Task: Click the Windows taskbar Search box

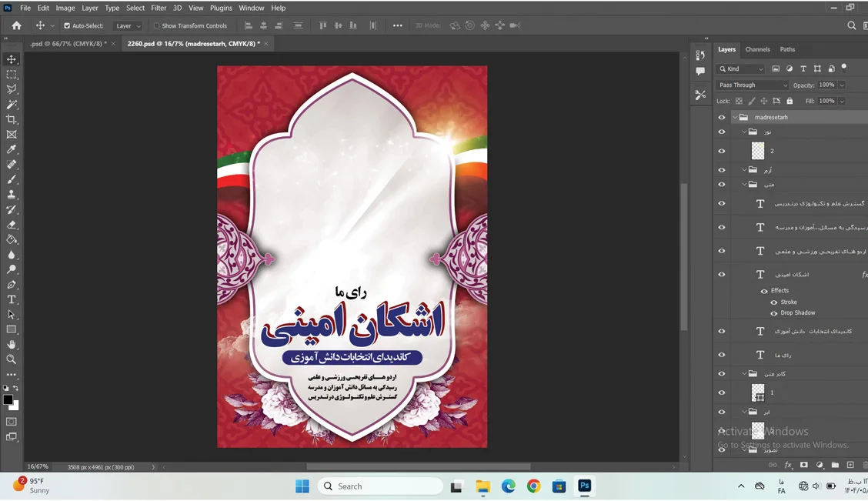Action: click(380, 486)
